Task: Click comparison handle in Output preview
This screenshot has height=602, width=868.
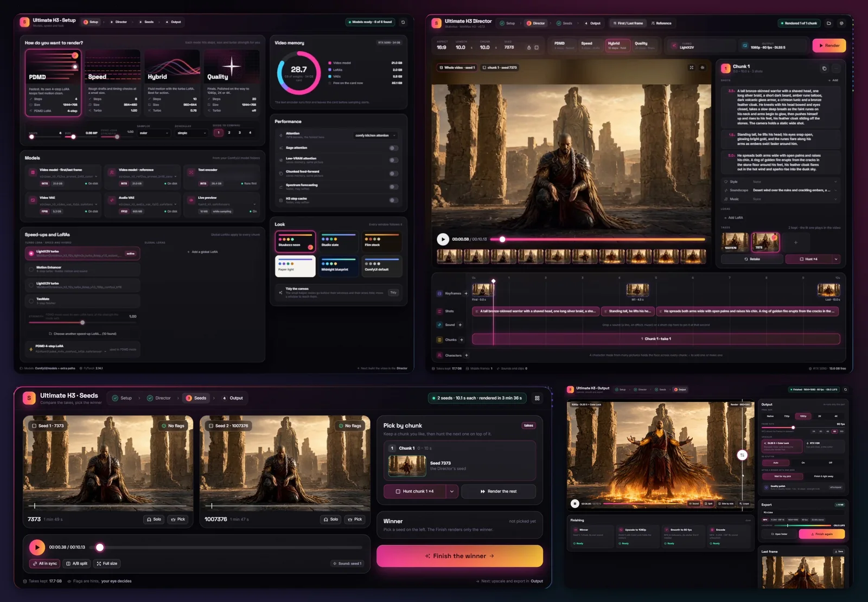Action: point(742,455)
